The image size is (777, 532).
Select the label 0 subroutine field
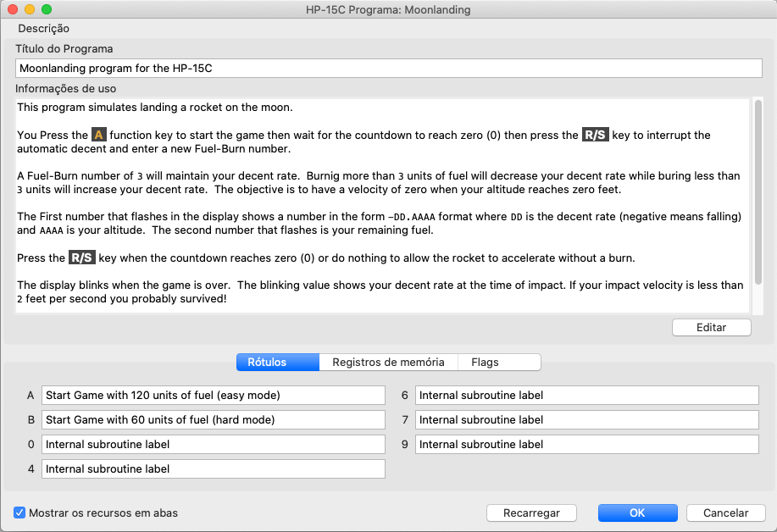coord(213,445)
